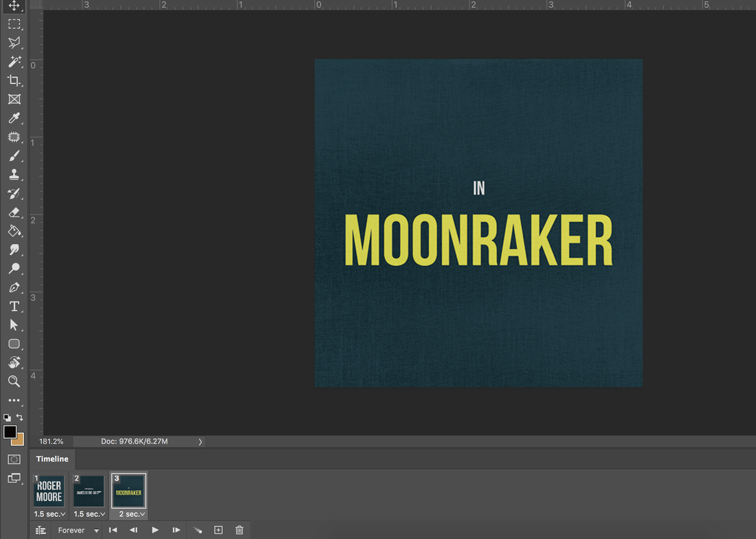Select the Dodge tool
The width and height of the screenshot is (756, 539).
pyautogui.click(x=14, y=269)
